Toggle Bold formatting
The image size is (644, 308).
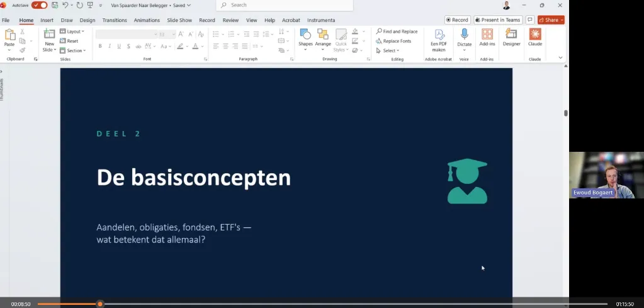(100, 46)
